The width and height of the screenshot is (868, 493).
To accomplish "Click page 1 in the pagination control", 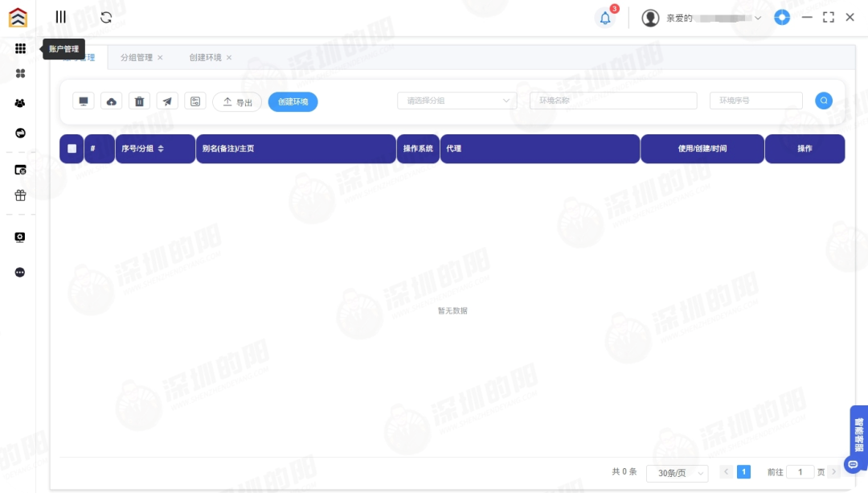I will [743, 472].
